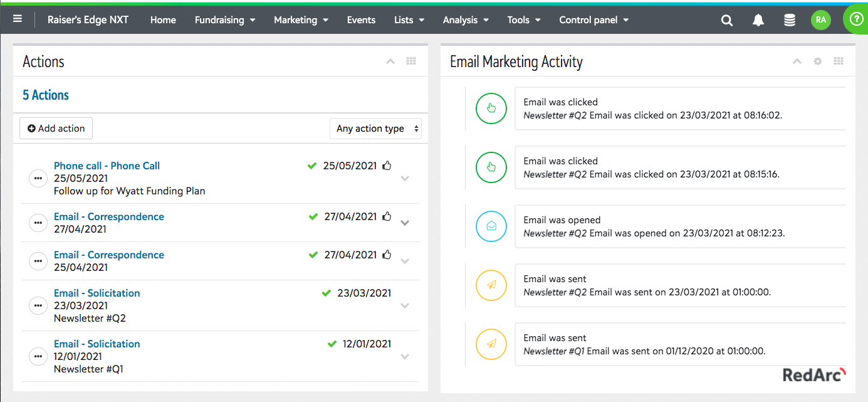This screenshot has width=868, height=402.
Task: Select the email opened at 08:12:23 card
Action: pos(680,226)
